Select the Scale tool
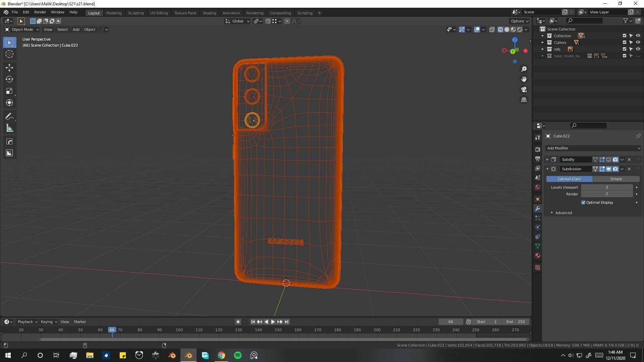 point(9,91)
